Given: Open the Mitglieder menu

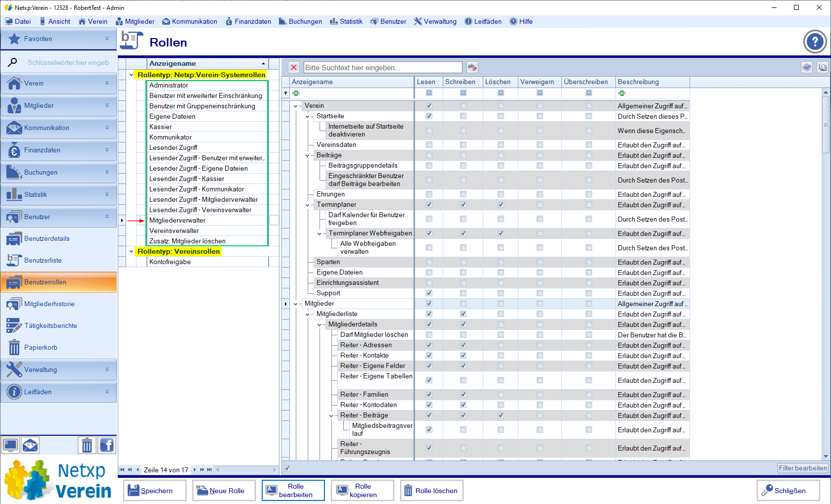Looking at the screenshot, I should point(135,21).
